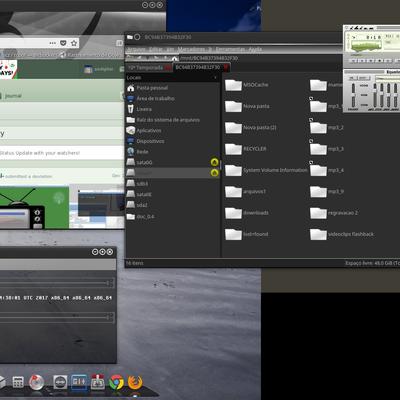Click the home icon in the path bar
The image size is (400, 400).
click(175, 59)
